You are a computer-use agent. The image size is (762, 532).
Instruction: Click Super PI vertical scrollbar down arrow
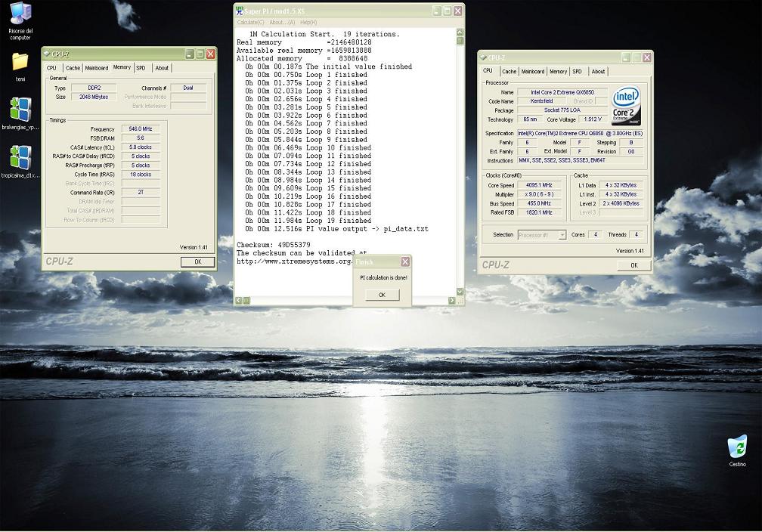(460, 292)
